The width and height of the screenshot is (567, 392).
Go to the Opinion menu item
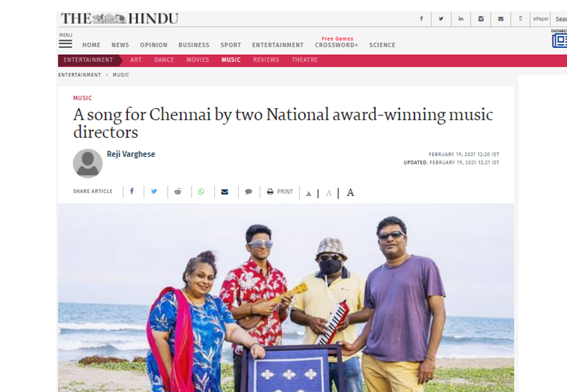(154, 45)
